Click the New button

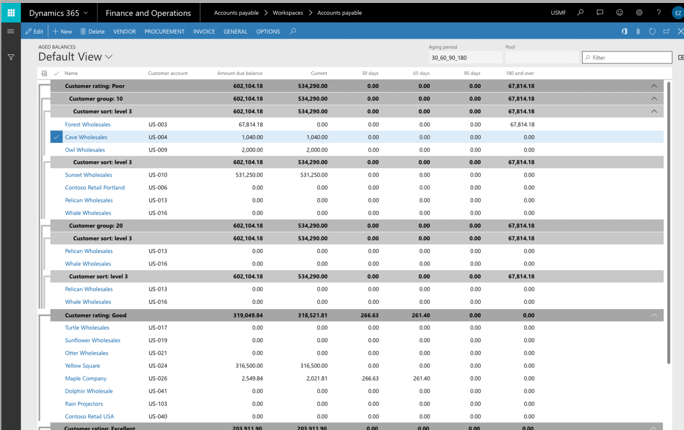tap(62, 31)
